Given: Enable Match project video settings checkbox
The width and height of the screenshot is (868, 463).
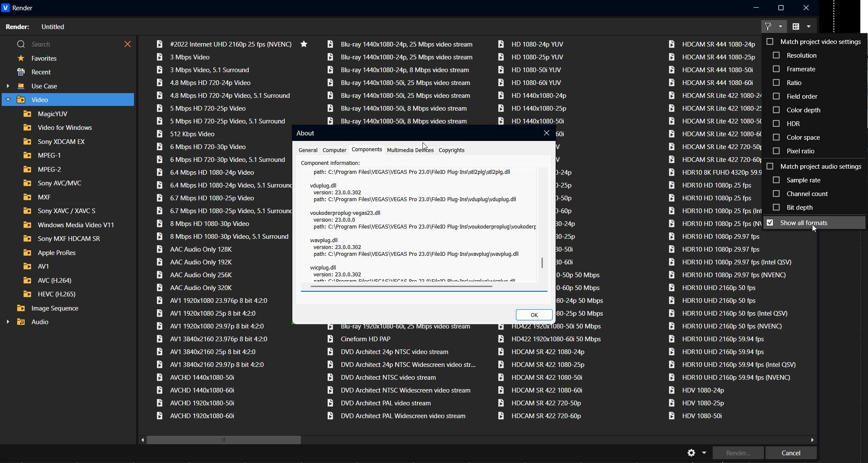Looking at the screenshot, I should coord(770,41).
